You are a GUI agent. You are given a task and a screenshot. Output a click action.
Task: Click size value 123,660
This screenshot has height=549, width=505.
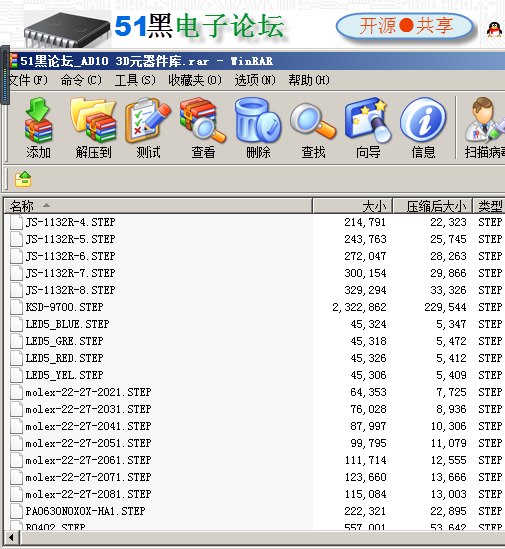click(x=366, y=477)
